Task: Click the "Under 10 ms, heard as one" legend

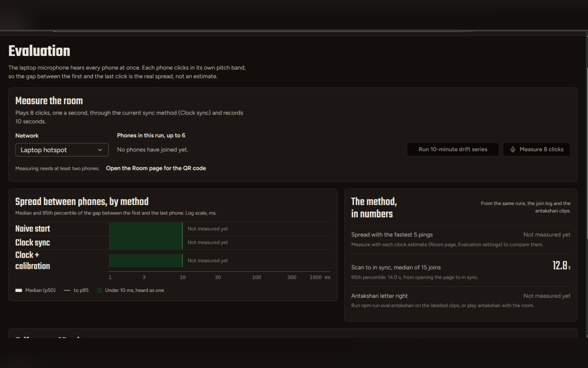Action: [x=130, y=290]
